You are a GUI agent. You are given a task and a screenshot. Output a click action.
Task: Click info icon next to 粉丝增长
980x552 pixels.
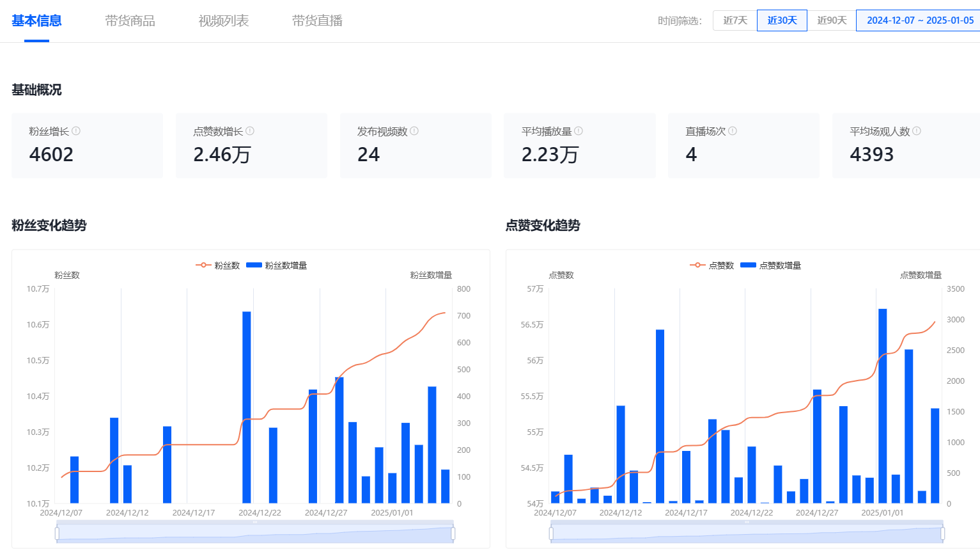pyautogui.click(x=76, y=131)
